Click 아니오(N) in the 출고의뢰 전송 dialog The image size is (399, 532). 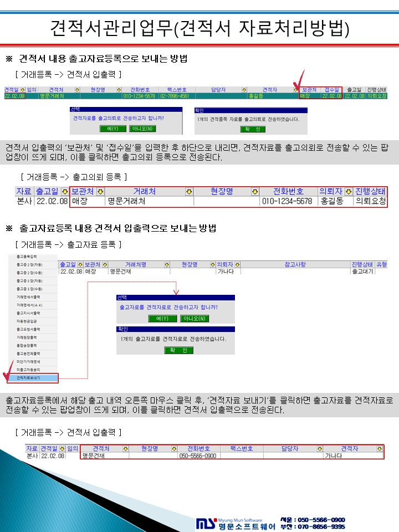pos(142,129)
